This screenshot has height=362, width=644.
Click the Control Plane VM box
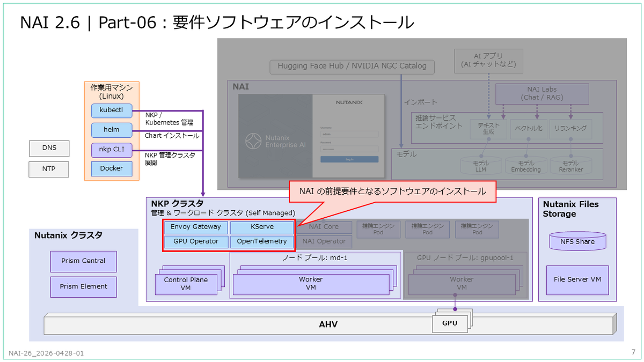[x=186, y=284]
